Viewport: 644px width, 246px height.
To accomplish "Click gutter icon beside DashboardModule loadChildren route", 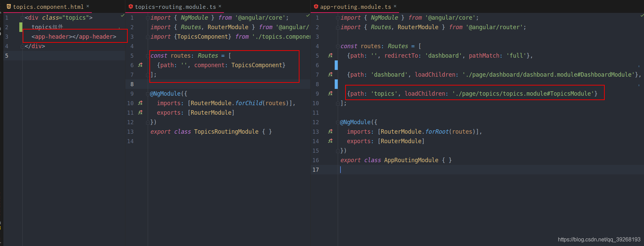I will pyautogui.click(x=330, y=74).
